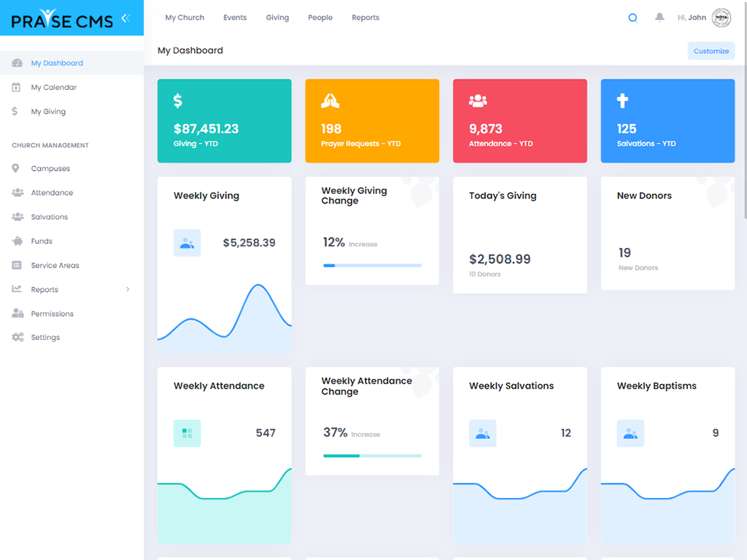The image size is (747, 560).
Task: Click cross icon on Salvations YTD card
Action: point(622,101)
